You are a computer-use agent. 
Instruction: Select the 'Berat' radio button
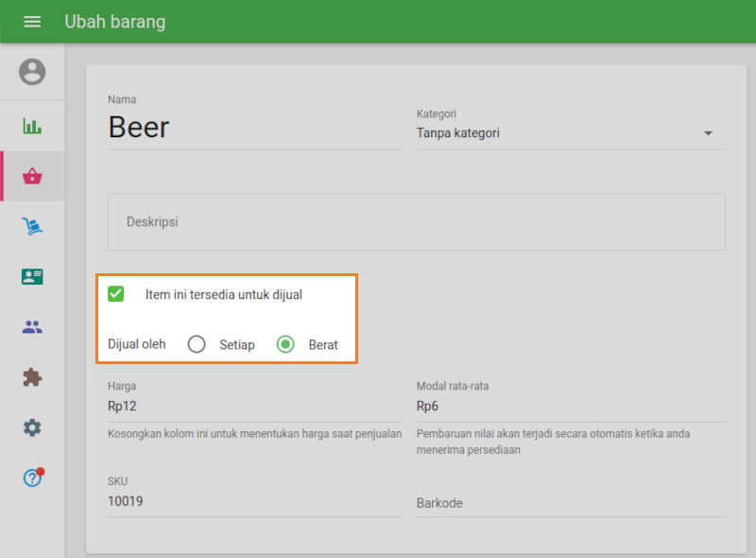285,344
